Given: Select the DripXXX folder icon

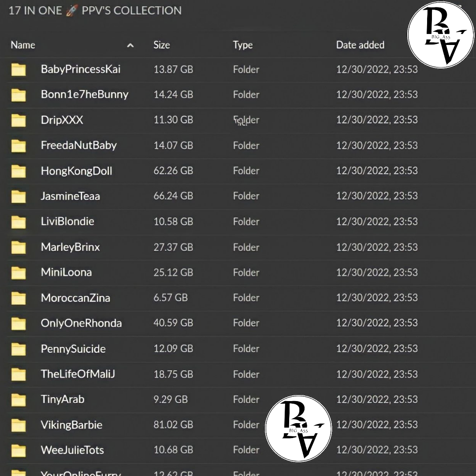Looking at the screenshot, I should [x=19, y=120].
